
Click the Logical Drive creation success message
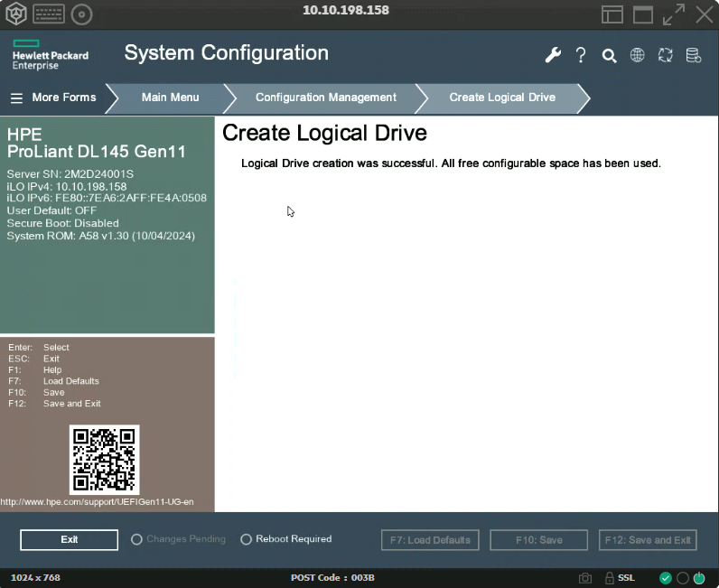pos(451,163)
